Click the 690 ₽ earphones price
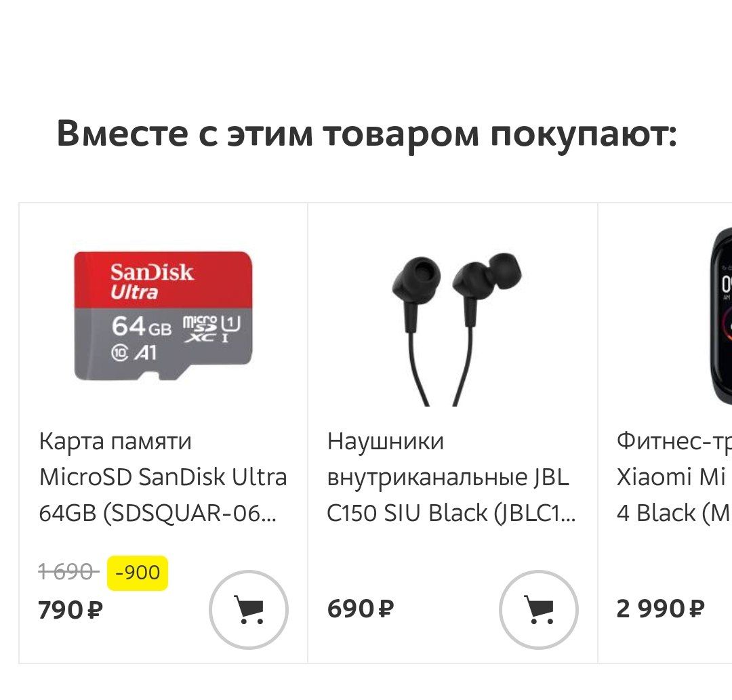Screen dimensions: 732x700 click(x=361, y=609)
